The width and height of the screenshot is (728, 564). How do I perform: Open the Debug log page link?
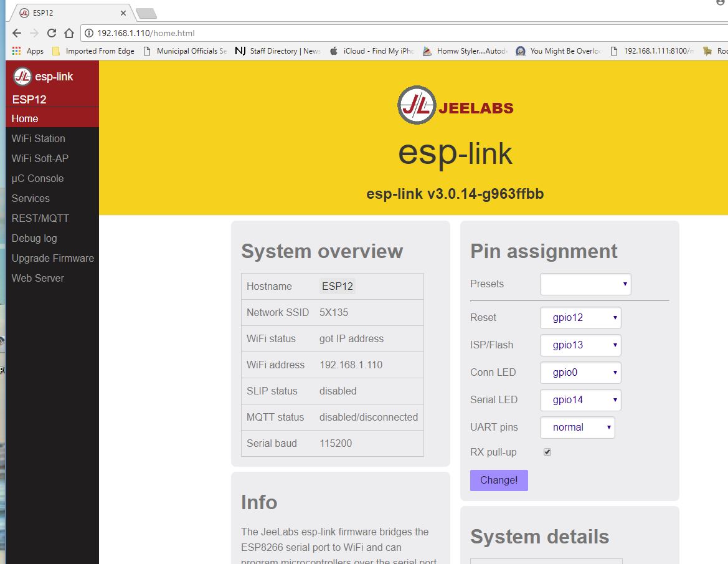(x=34, y=238)
